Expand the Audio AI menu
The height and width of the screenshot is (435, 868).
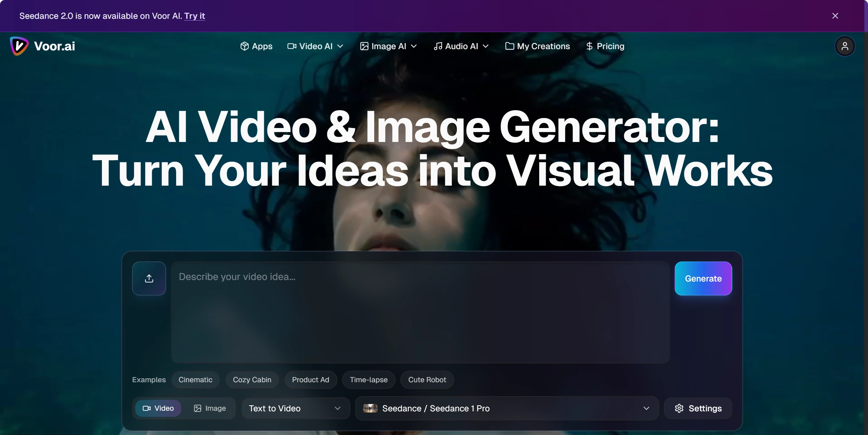[461, 46]
